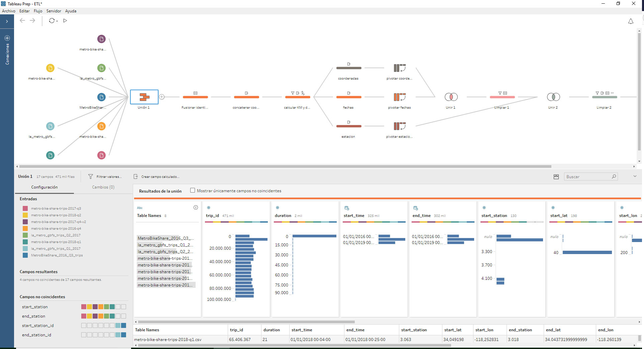Image resolution: width=644 pixels, height=349 pixels.
Task: Select the Unir 2 join node
Action: click(553, 97)
